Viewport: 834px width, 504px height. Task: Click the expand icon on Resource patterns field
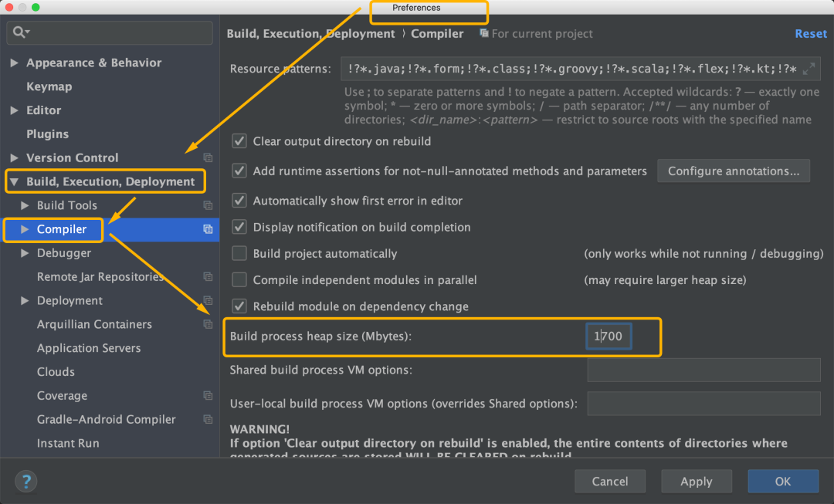809,69
